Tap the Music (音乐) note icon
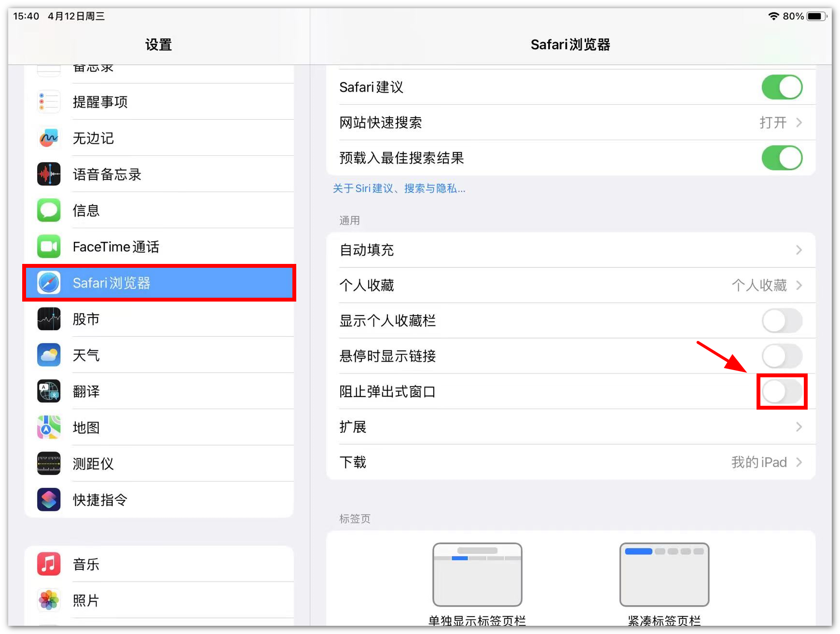This screenshot has width=840, height=634. click(x=49, y=564)
